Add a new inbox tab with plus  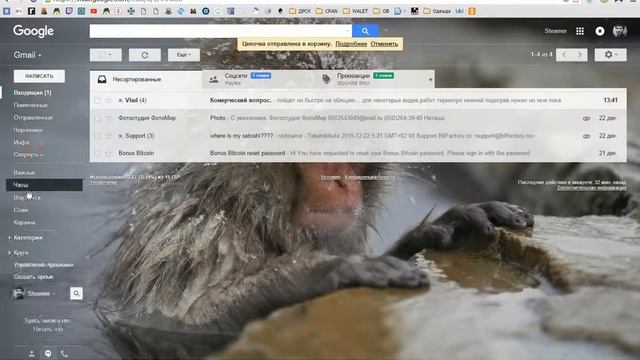pos(430,80)
